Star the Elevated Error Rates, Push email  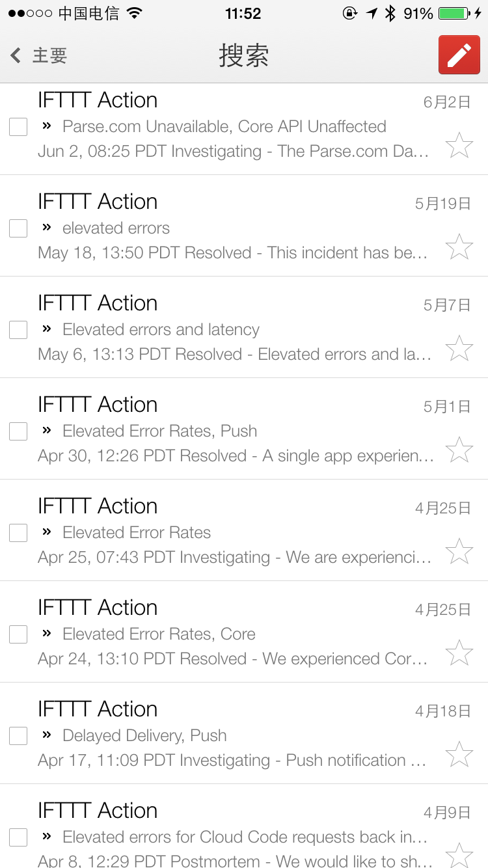coord(459,450)
